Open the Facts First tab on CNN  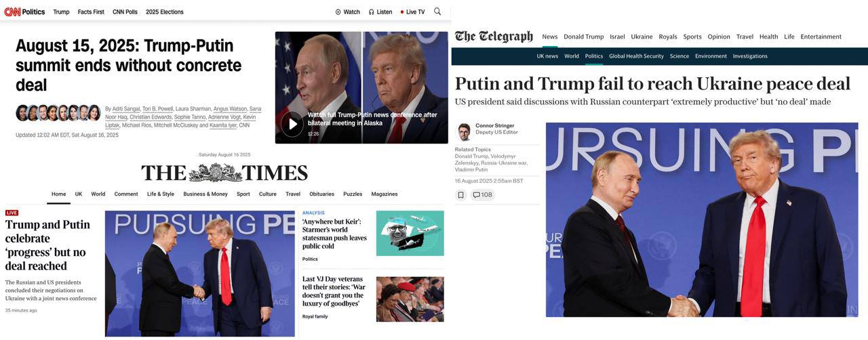(x=91, y=12)
